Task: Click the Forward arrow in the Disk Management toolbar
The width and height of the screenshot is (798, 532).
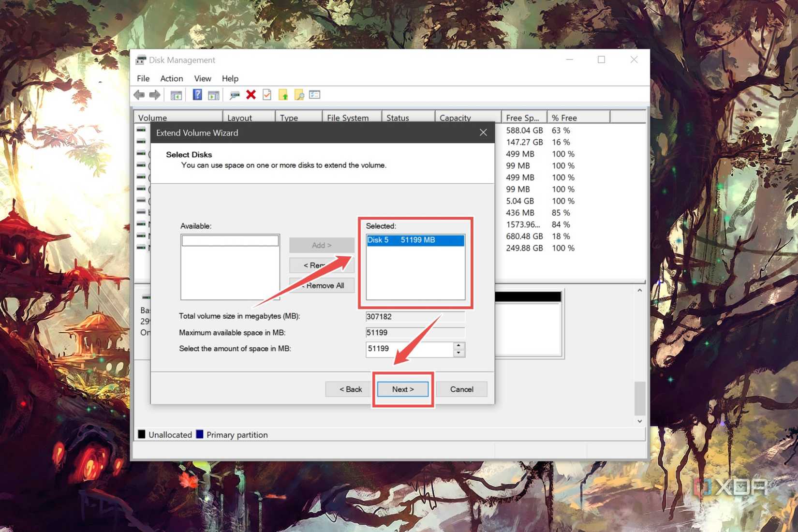Action: point(155,95)
